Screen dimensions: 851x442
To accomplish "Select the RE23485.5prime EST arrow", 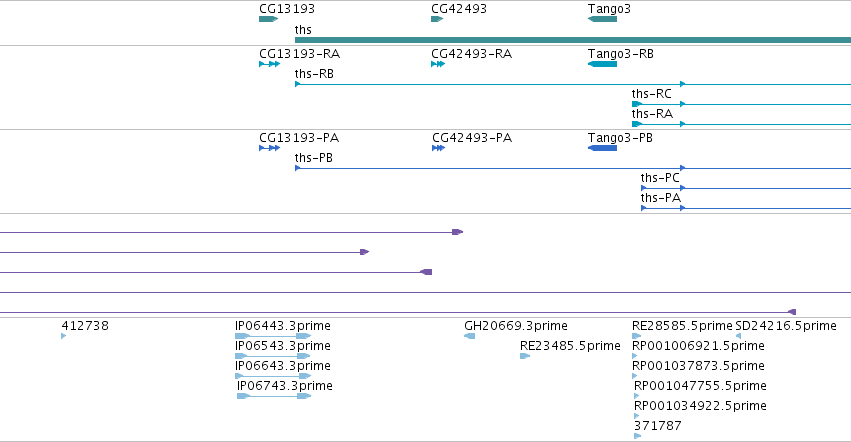I will [525, 356].
